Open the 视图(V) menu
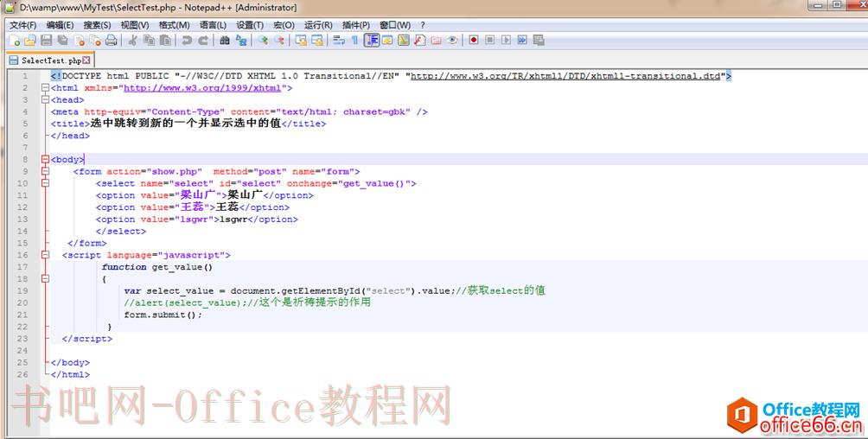The image size is (868, 439). (135, 25)
